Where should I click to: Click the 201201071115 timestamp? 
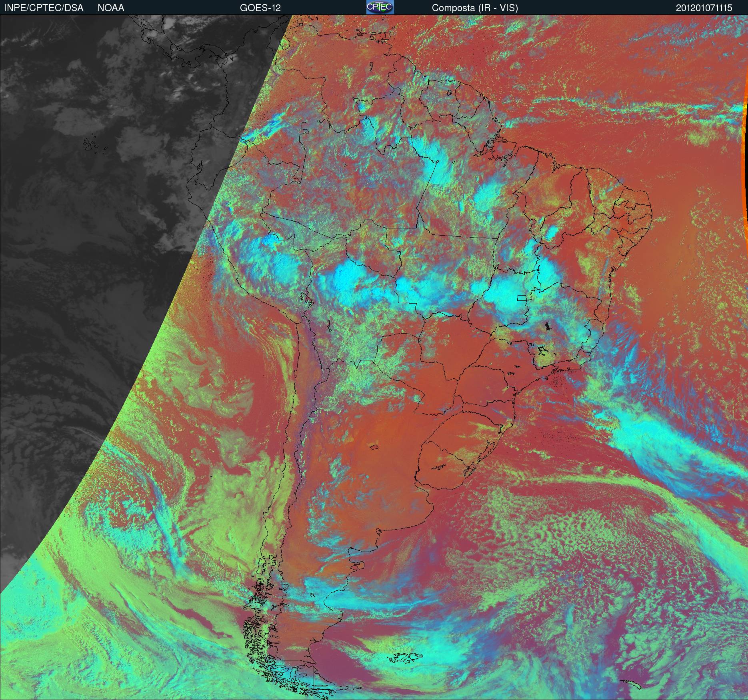[x=704, y=8]
